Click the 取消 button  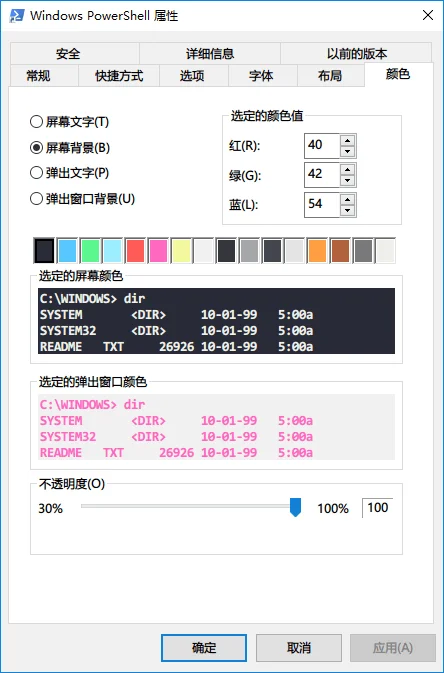click(x=299, y=648)
